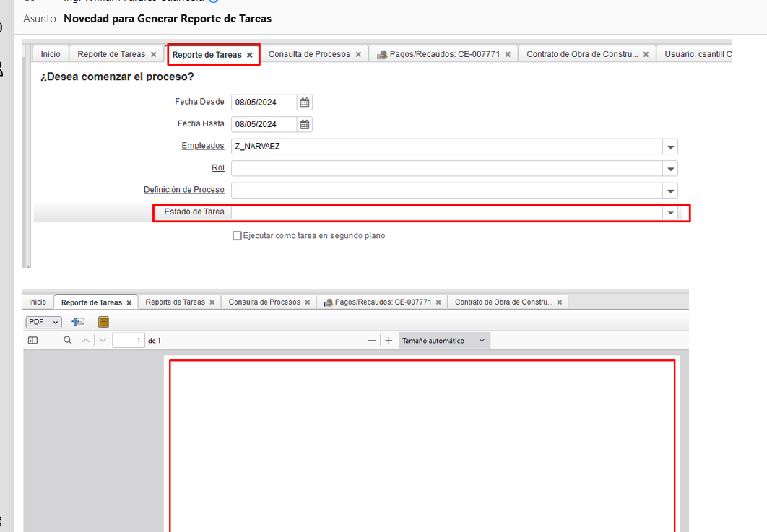767x532 pixels.
Task: Switch to Consulta de Procesos tab in top bar
Action: (309, 54)
